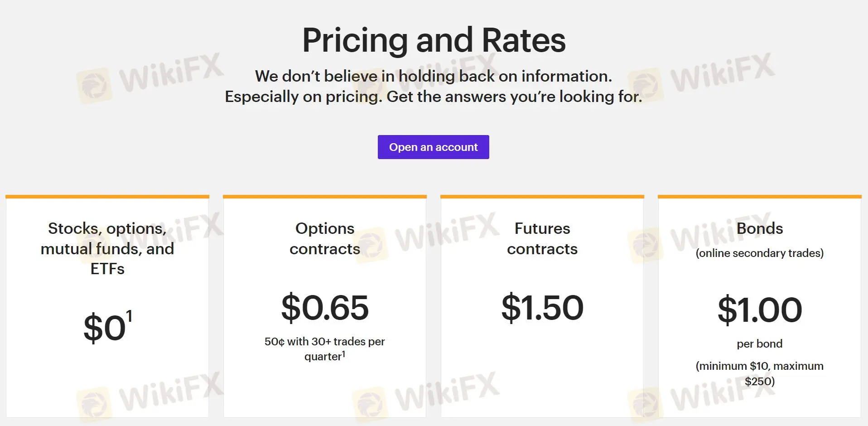
Task: Click the per bond label
Action: click(760, 344)
